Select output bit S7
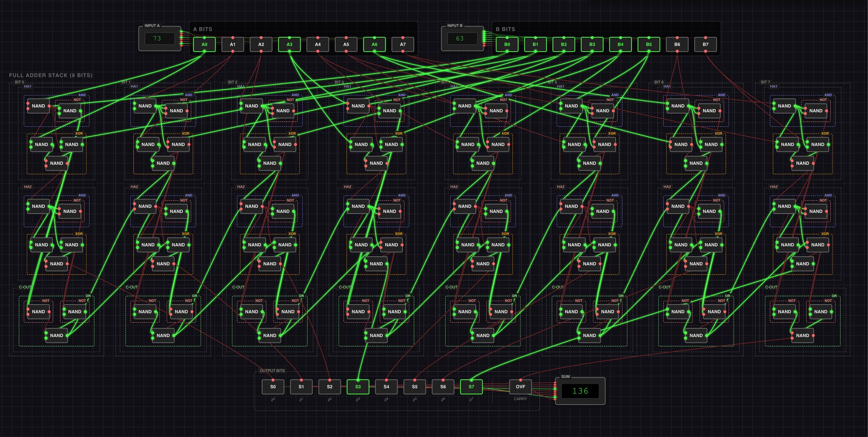 tap(471, 386)
